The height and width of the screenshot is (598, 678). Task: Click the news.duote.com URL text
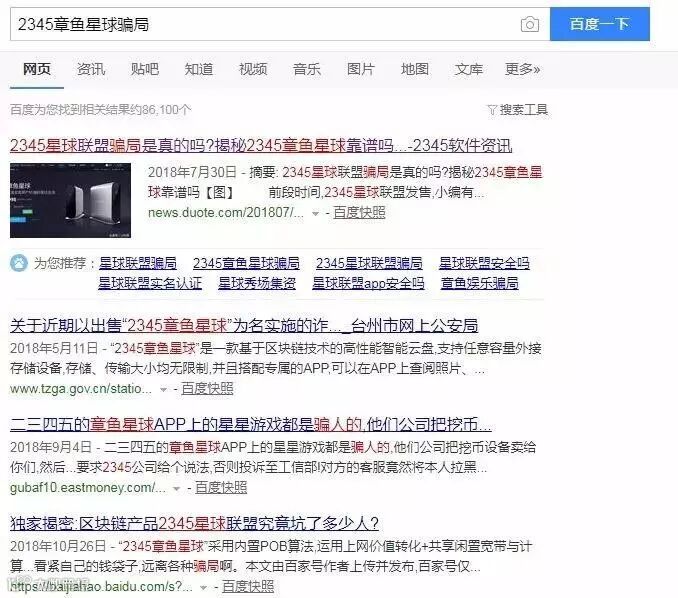pos(226,213)
